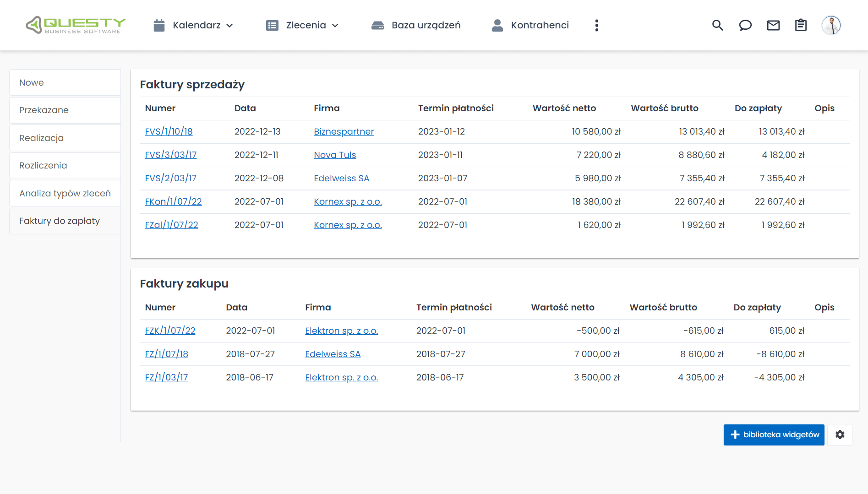
Task: Click the calendar icon beside Kalendarz
Action: (159, 25)
